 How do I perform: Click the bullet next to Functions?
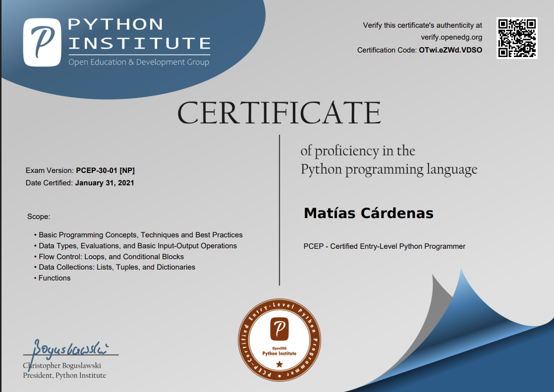point(35,278)
